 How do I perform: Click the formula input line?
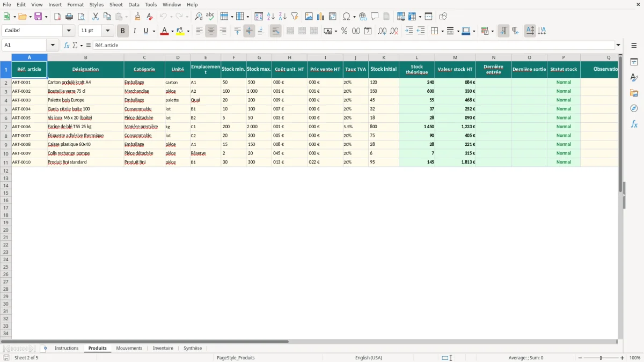(354, 45)
